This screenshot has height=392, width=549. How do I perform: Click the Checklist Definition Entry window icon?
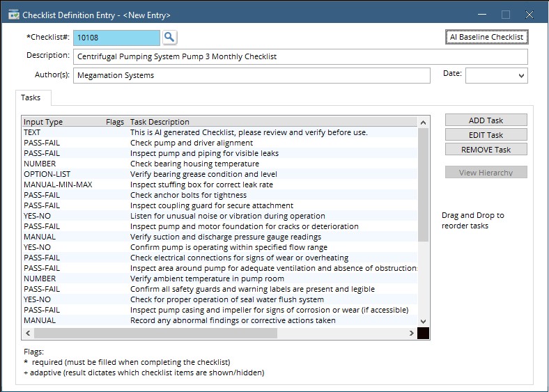point(14,15)
